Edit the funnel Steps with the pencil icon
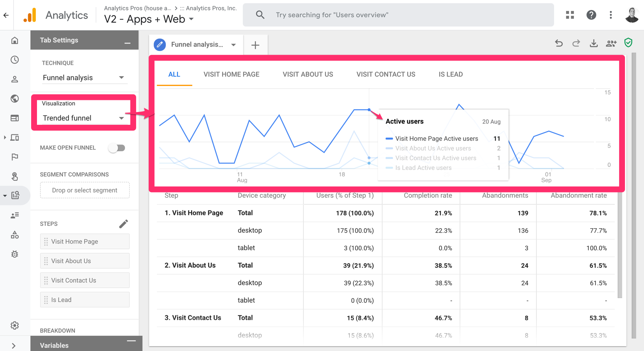Viewport: 644px width, 351px height. click(x=124, y=224)
